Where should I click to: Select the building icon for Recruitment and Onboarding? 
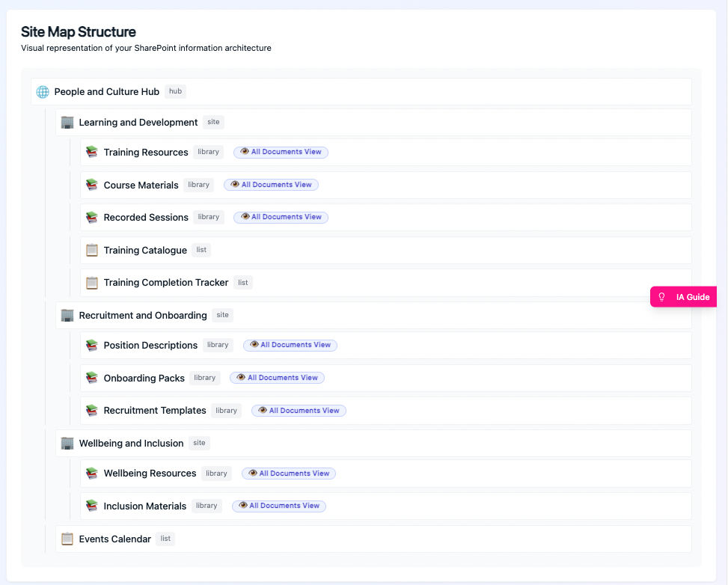tap(67, 315)
